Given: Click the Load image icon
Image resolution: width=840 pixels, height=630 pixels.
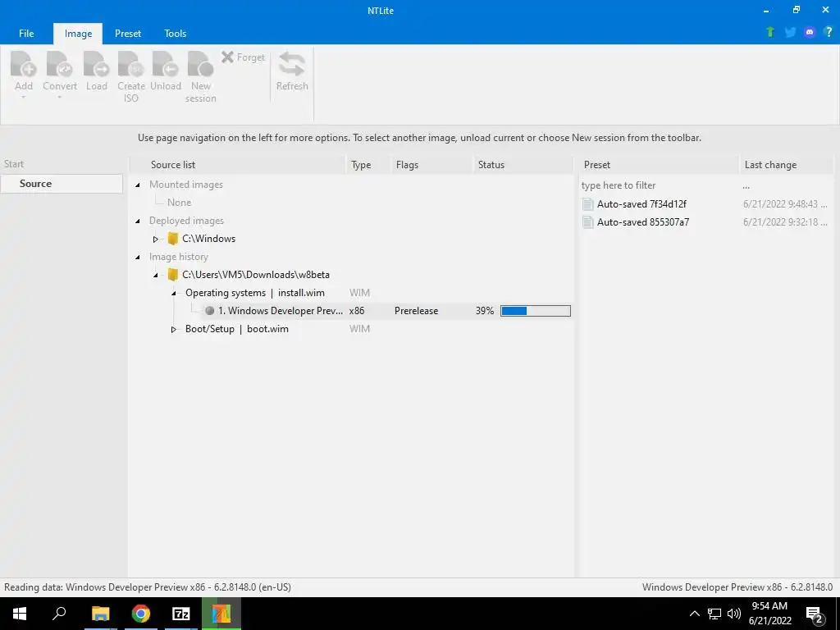Looking at the screenshot, I should tap(97, 64).
